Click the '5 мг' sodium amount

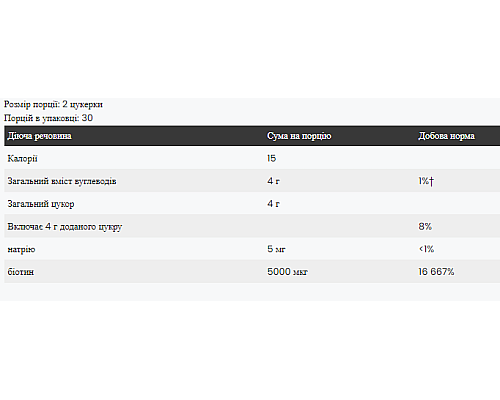pyautogui.click(x=276, y=249)
